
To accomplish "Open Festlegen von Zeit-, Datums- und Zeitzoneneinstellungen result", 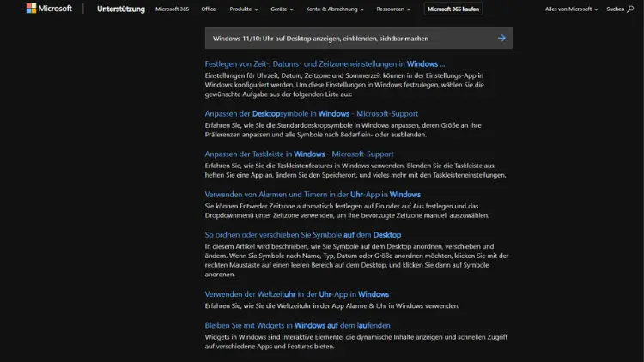I will [x=325, y=64].
